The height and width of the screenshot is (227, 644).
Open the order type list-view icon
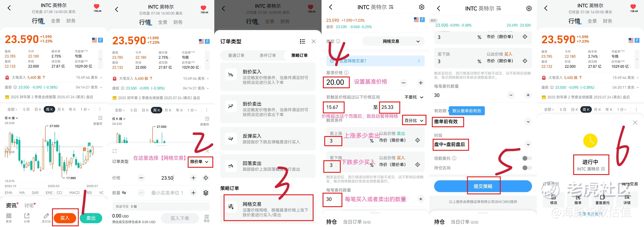[x=303, y=42]
